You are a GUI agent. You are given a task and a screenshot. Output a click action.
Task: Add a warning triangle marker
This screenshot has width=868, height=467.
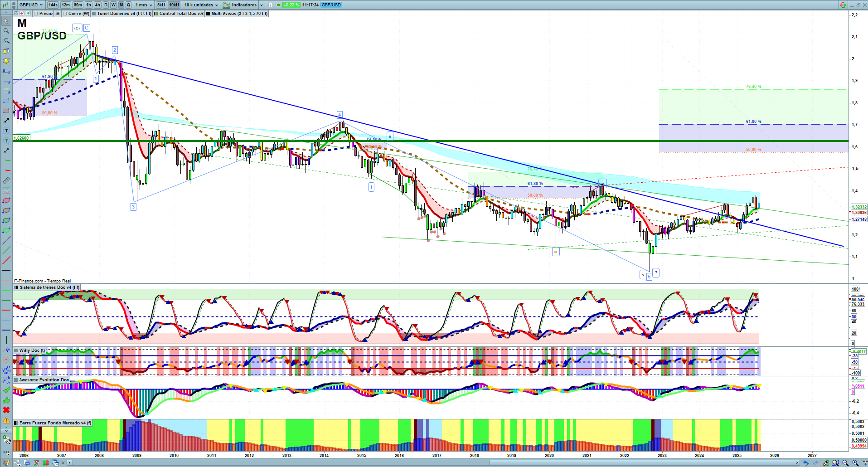[6, 420]
